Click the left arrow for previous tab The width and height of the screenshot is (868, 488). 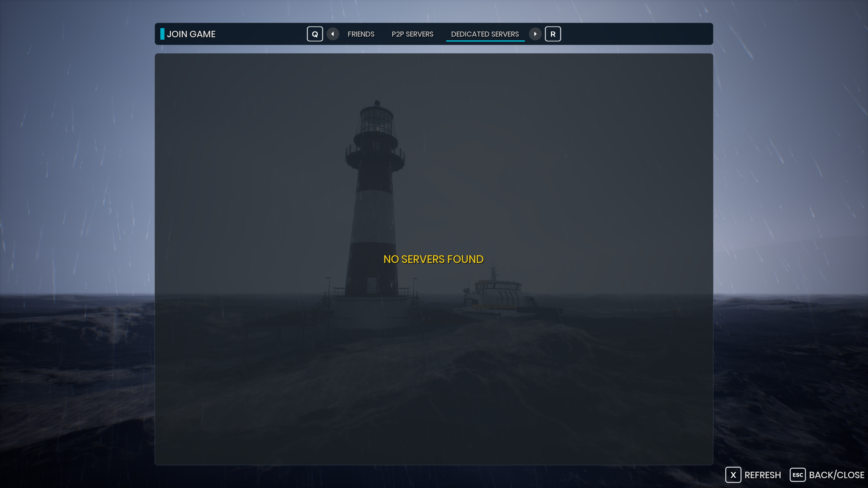click(x=333, y=34)
